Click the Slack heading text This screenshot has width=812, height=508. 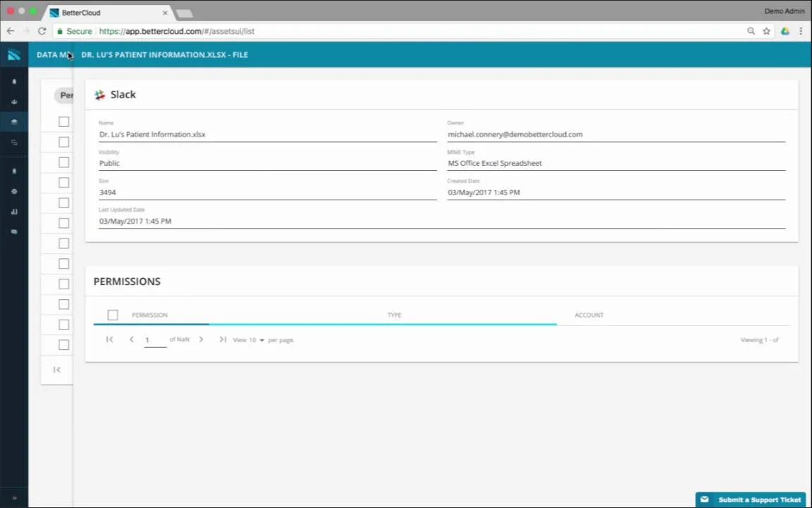point(123,95)
